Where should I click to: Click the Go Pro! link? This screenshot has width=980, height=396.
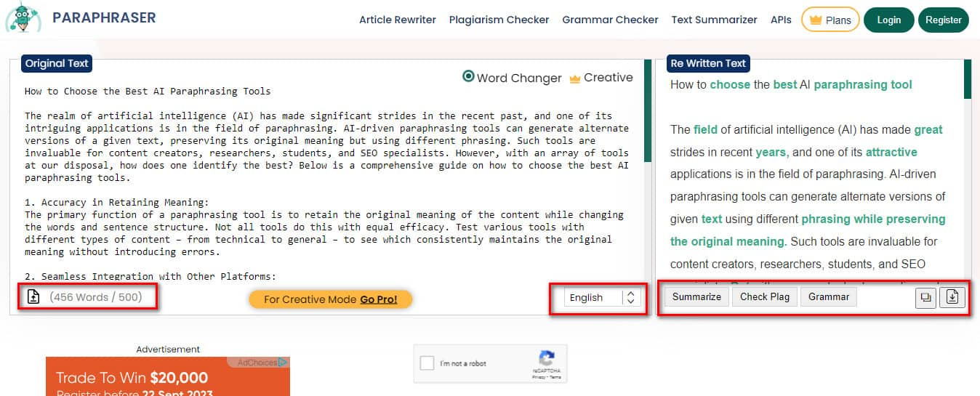click(378, 299)
